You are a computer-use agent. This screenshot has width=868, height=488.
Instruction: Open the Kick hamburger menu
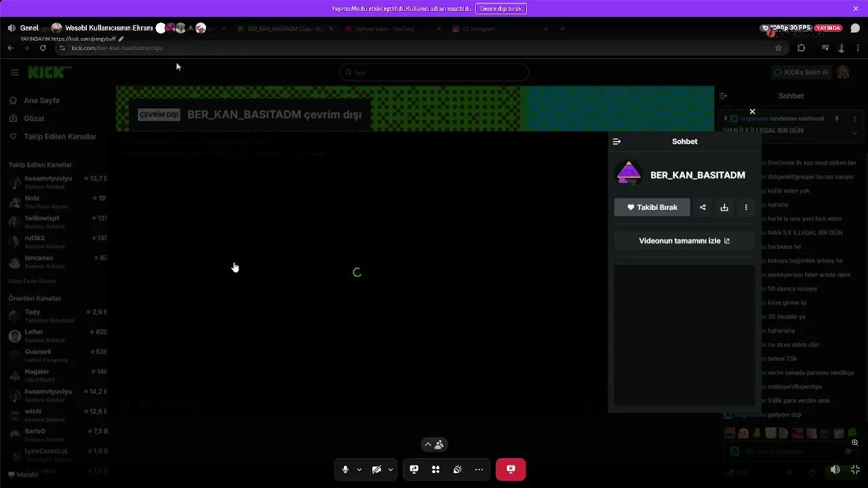pyautogui.click(x=14, y=73)
